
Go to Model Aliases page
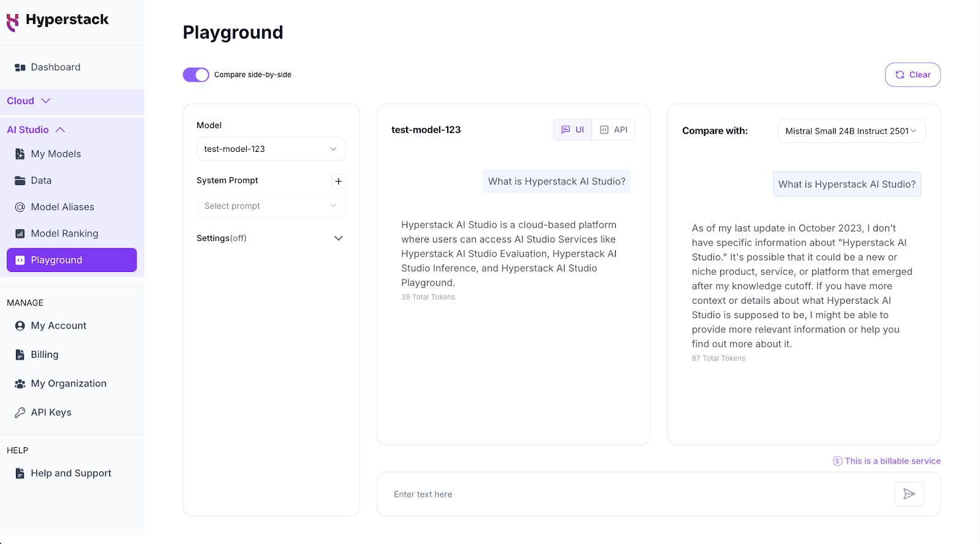62,207
